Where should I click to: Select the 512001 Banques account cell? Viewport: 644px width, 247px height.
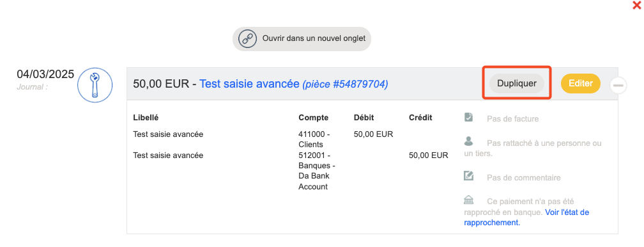click(x=317, y=171)
